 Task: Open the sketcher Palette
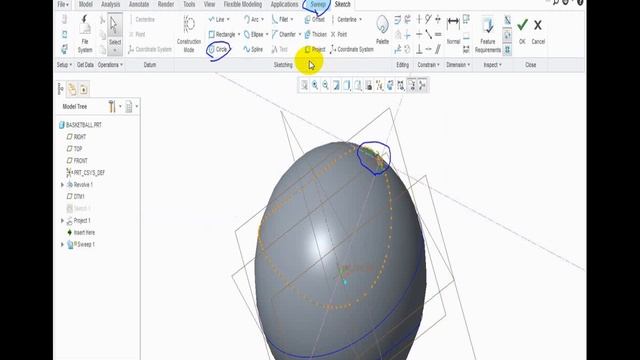pos(382,30)
